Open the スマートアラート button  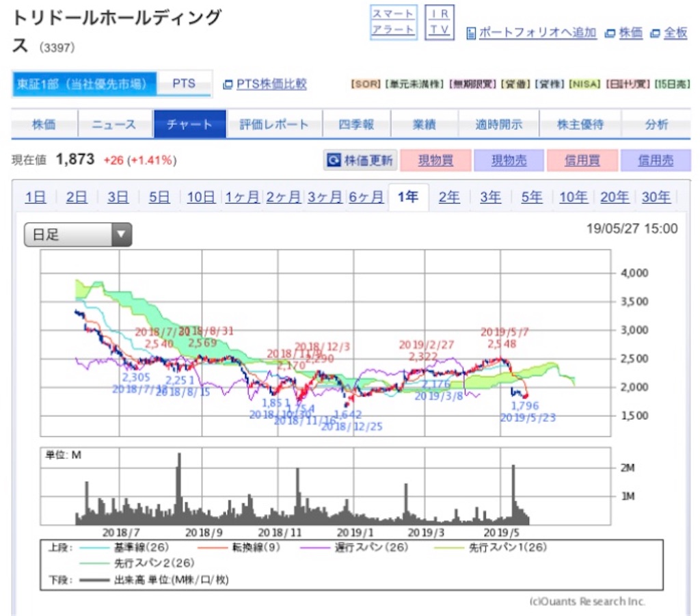tap(393, 23)
